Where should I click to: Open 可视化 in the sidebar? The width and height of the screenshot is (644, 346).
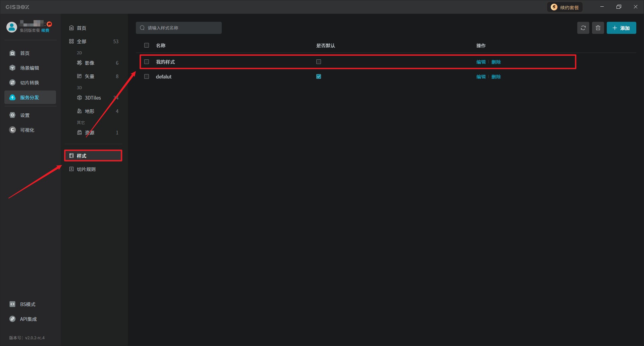point(27,130)
